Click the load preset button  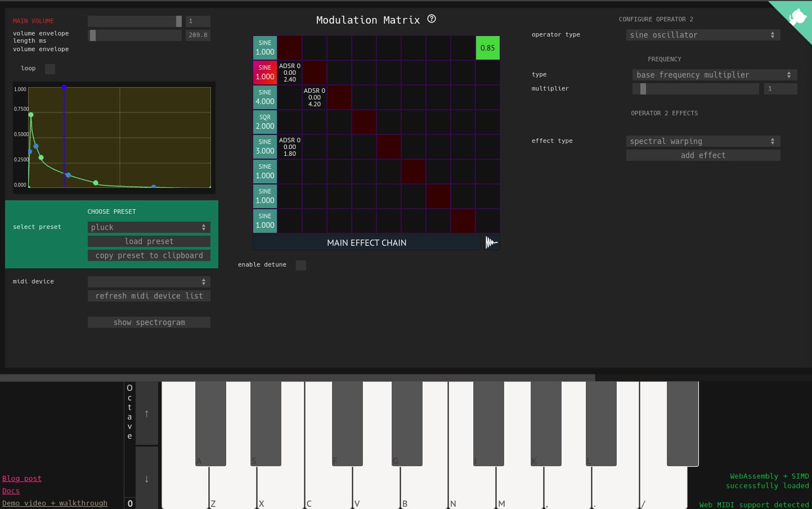click(x=149, y=241)
